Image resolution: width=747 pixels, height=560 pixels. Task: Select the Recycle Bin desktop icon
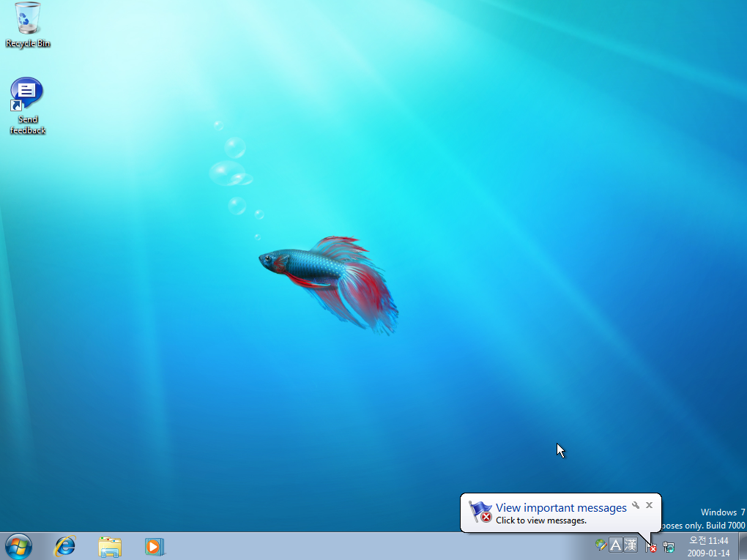click(28, 25)
